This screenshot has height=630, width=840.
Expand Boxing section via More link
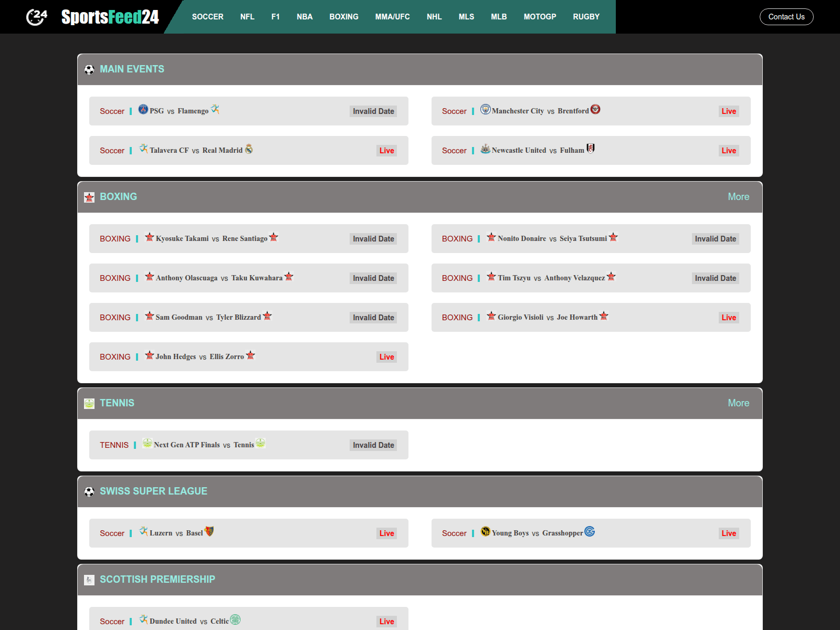[x=738, y=197]
